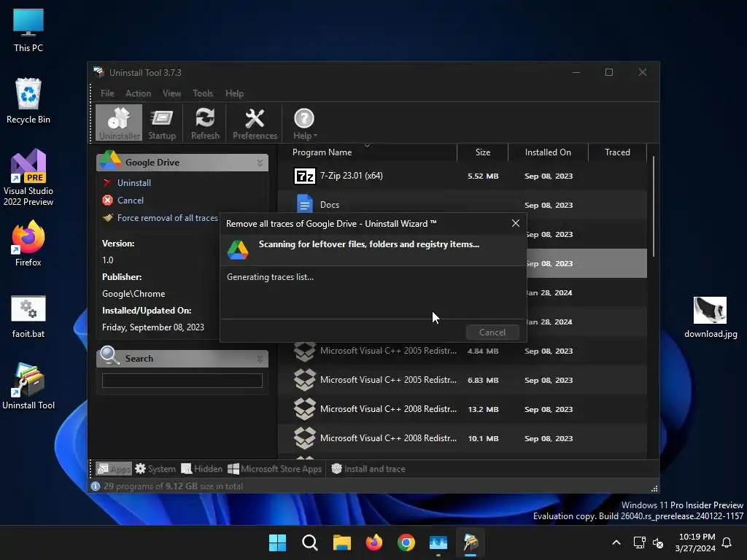Sort by the Program Name column
Screen dimensions: 747x560
tap(322, 152)
